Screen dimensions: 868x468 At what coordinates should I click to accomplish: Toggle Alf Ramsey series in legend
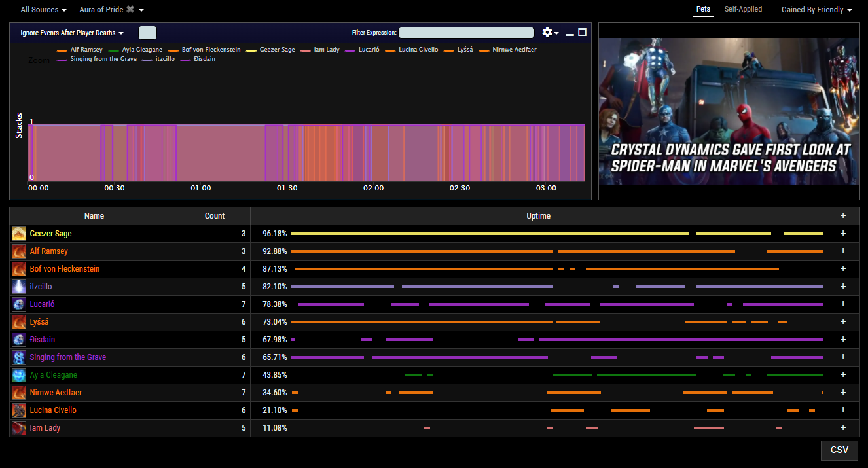80,50
